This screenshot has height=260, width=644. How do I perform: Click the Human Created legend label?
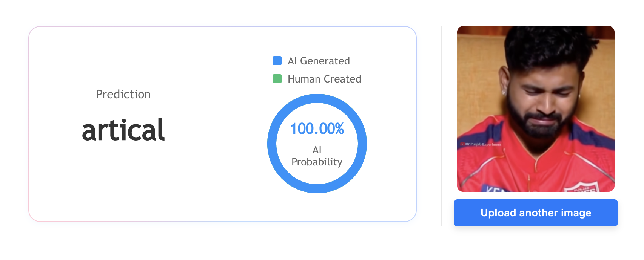tap(324, 79)
